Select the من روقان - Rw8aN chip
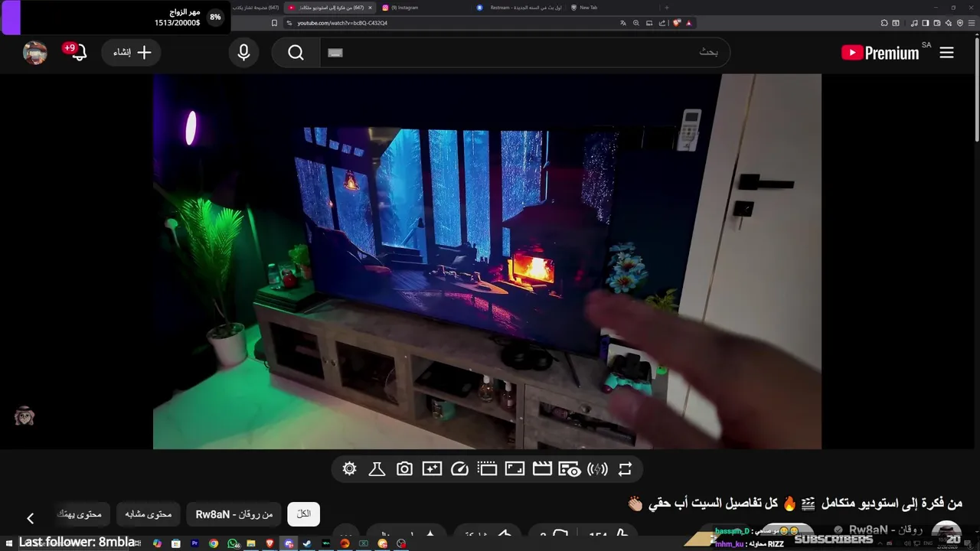 coord(234,514)
